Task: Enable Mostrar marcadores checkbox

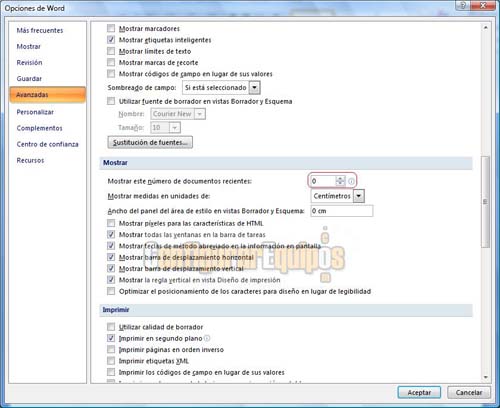Action: (111, 28)
